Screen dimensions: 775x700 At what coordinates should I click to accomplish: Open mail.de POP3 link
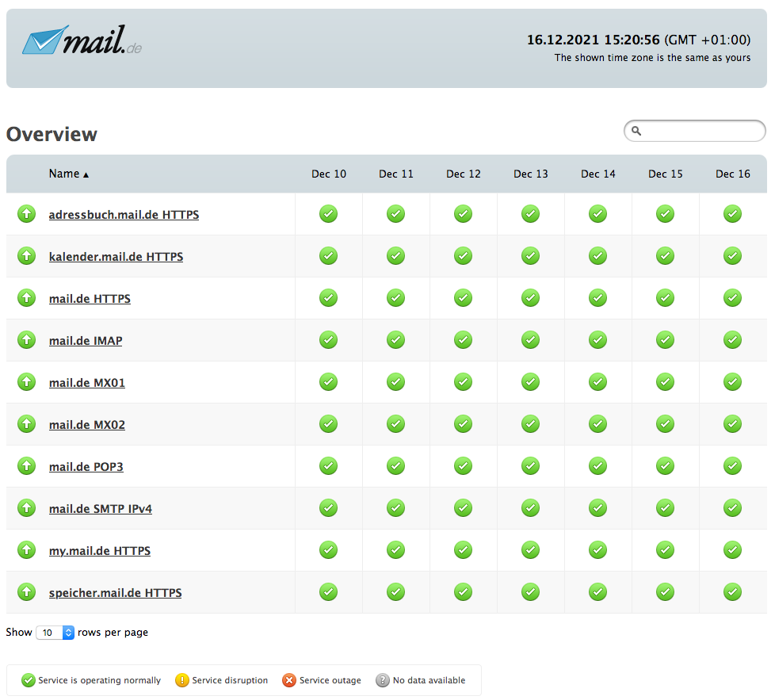click(x=86, y=467)
